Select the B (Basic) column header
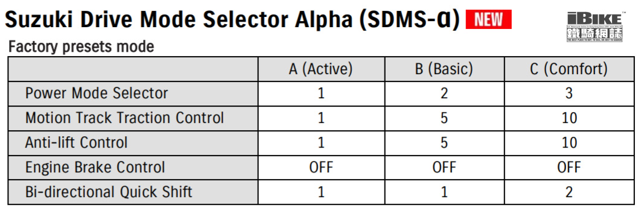644x220 pixels. [x=444, y=69]
